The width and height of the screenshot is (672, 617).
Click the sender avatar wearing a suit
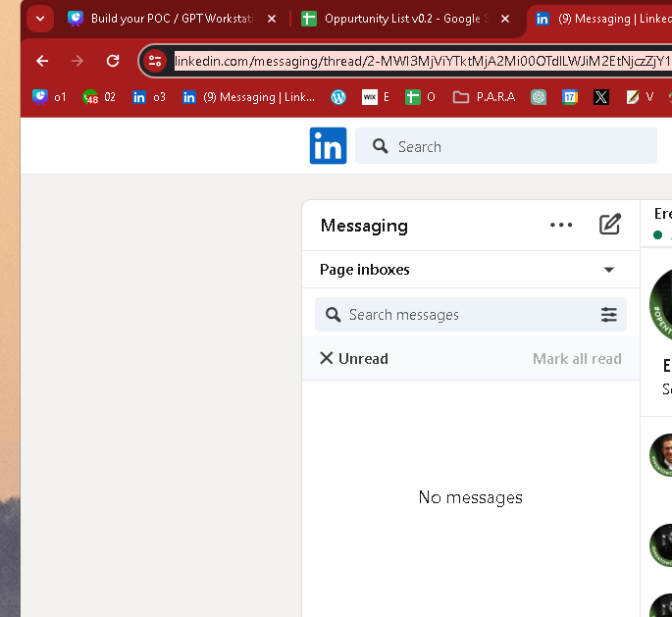[661, 455]
